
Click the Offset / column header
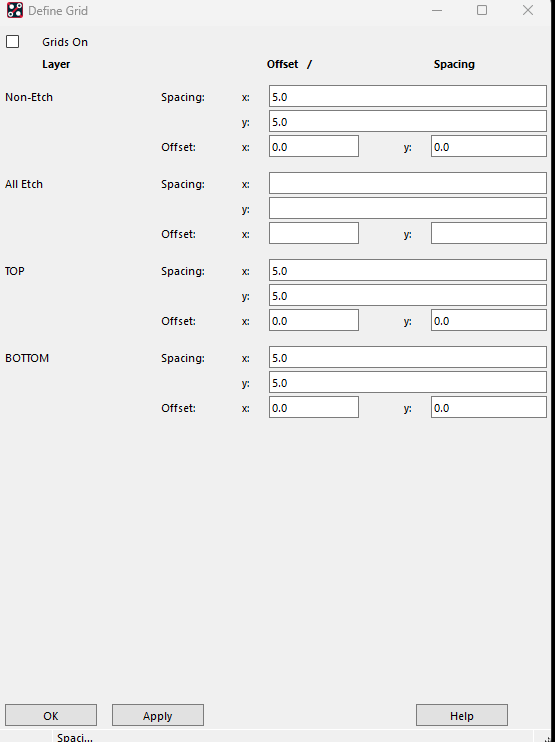coord(289,64)
